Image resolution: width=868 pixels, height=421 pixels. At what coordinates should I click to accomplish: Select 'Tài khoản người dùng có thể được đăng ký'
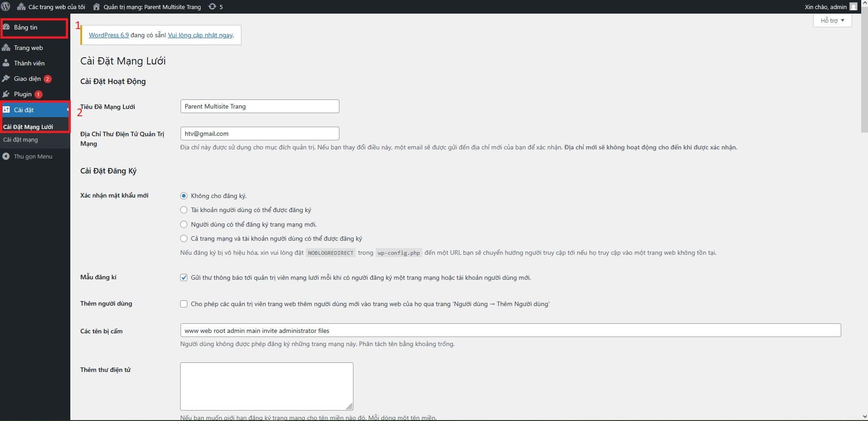click(x=184, y=210)
